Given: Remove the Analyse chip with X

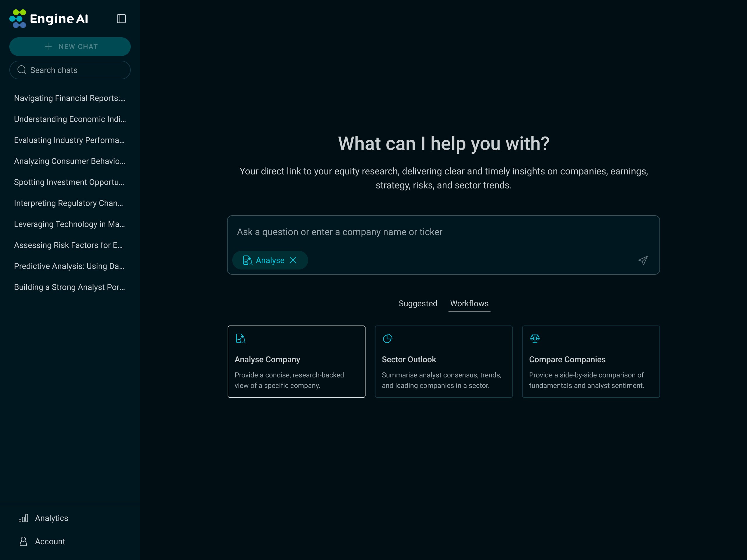Looking at the screenshot, I should (x=293, y=260).
